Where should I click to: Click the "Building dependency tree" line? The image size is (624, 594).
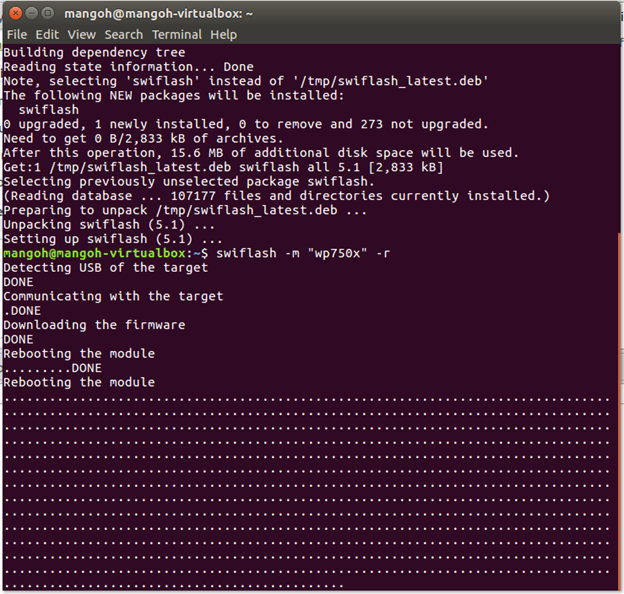[94, 52]
